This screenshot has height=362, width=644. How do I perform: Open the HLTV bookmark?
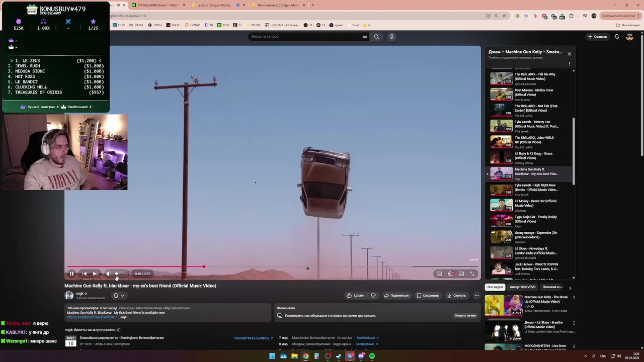[x=119, y=25]
